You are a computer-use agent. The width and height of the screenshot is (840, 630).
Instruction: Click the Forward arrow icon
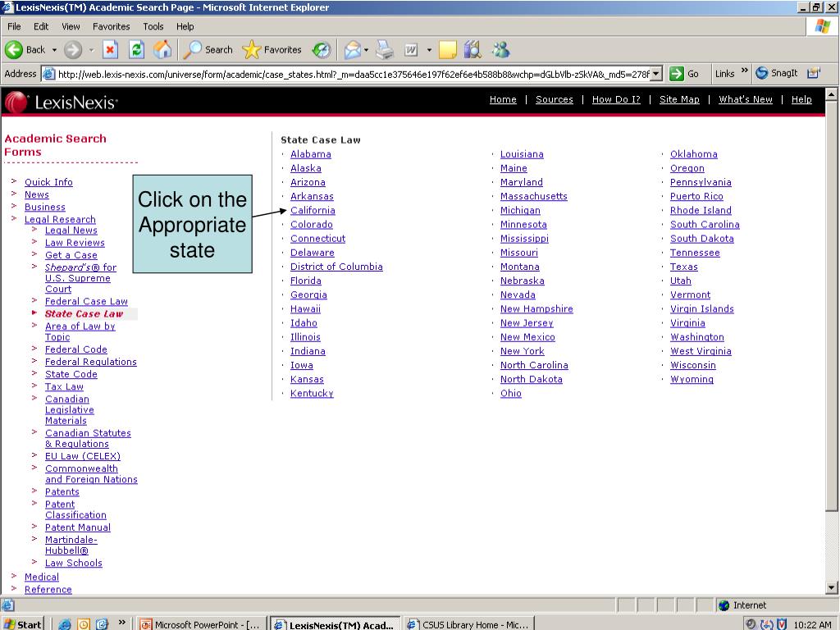click(x=73, y=50)
